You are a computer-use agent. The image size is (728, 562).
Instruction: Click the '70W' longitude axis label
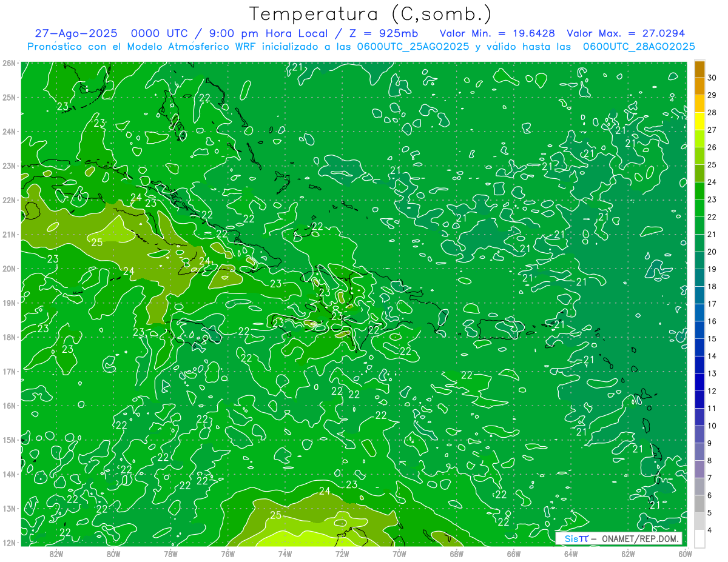pyautogui.click(x=399, y=554)
